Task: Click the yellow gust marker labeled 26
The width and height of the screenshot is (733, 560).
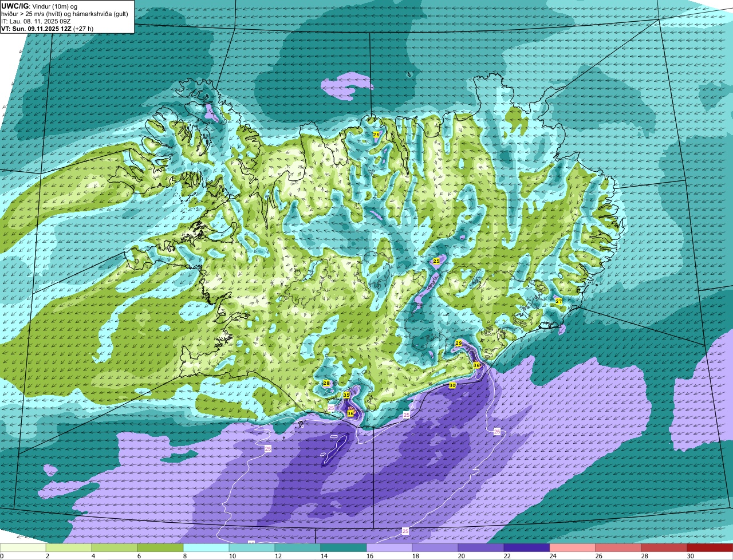Action: 376,135
